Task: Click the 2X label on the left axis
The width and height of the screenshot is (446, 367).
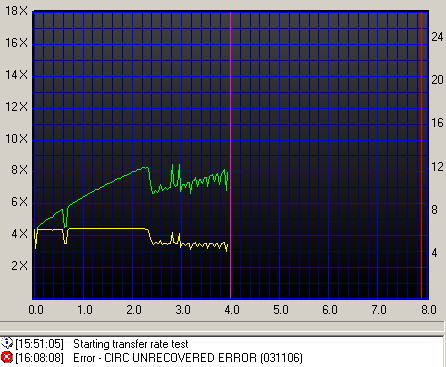Action: click(19, 266)
